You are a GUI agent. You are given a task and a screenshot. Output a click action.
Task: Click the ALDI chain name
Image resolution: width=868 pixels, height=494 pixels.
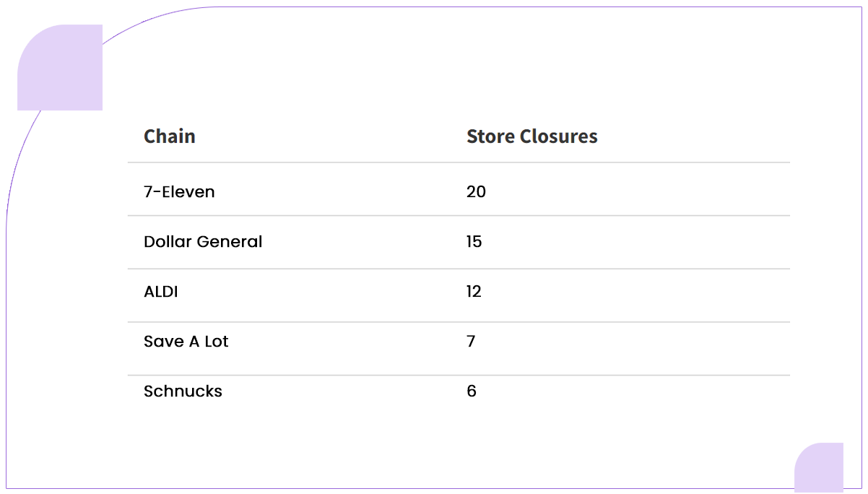tap(161, 292)
